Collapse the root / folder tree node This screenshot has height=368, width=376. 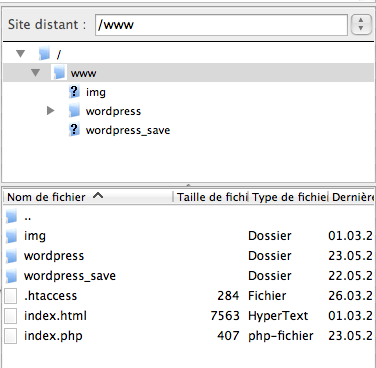pos(21,54)
